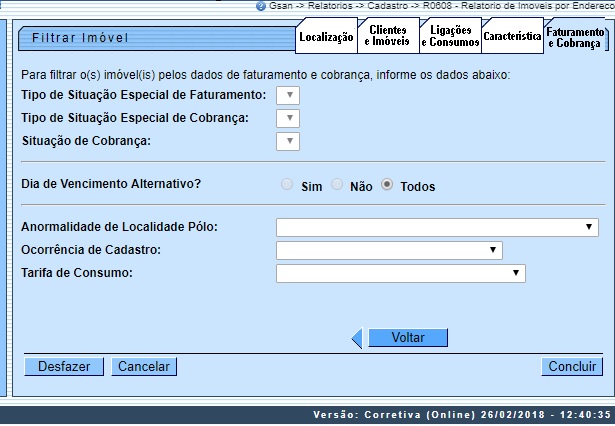Expand the Tarifa de Consumo dropdown
This screenshot has width=615, height=426.
click(400, 272)
